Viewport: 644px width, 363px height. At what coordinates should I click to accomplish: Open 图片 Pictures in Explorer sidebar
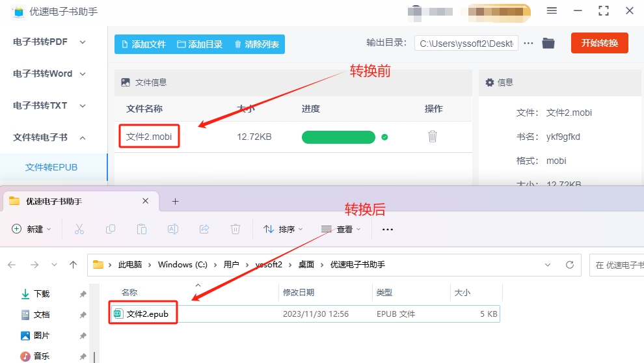pyautogui.click(x=42, y=336)
